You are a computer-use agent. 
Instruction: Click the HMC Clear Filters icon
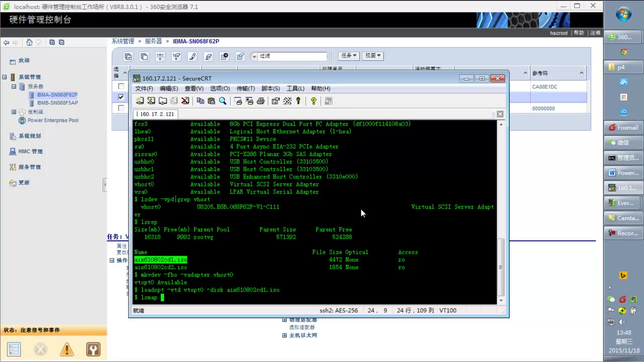click(209, 56)
